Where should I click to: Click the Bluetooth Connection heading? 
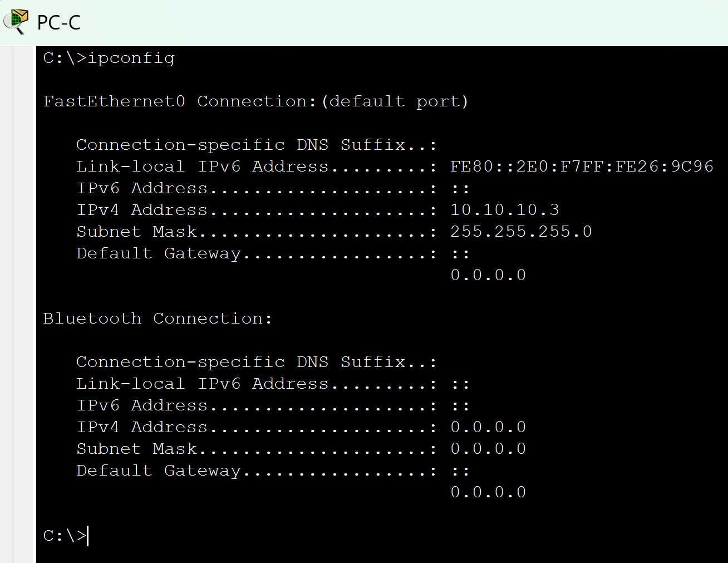(158, 319)
